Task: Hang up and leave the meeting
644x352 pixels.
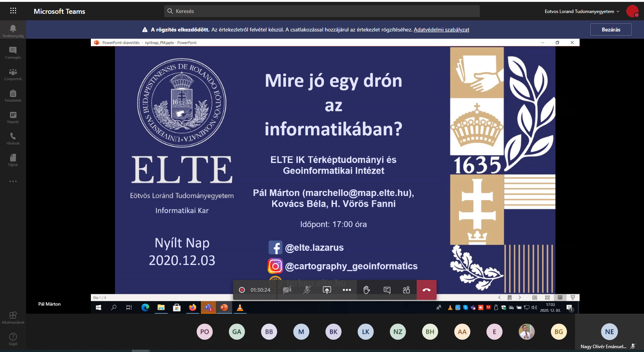Action: point(427,290)
